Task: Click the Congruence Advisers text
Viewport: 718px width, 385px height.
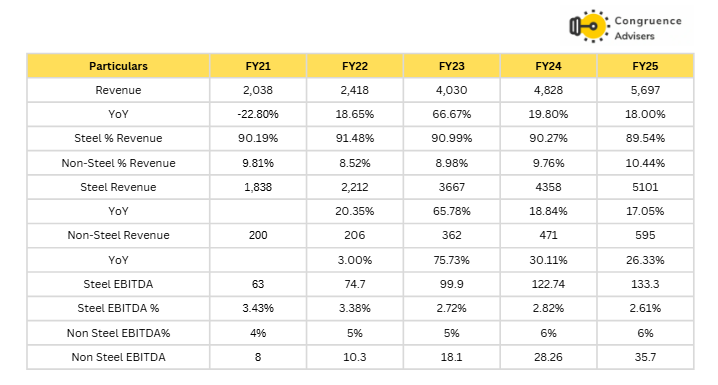Action: point(648,28)
